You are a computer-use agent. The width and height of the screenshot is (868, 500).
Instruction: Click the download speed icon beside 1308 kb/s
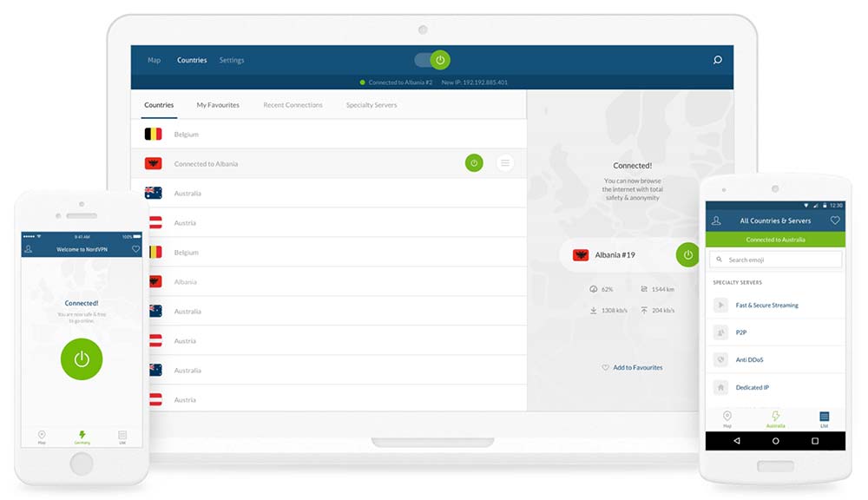pos(594,311)
